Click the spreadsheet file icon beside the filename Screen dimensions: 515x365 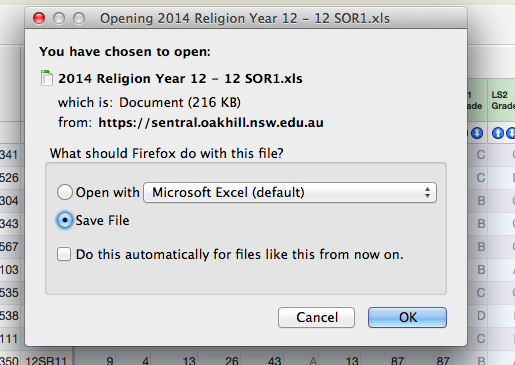(47, 78)
